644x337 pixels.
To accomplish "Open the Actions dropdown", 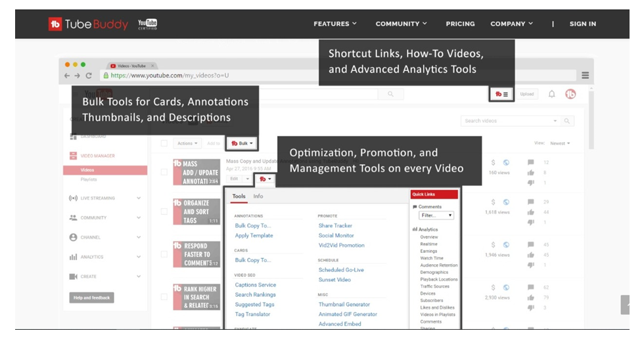I will 187,143.
